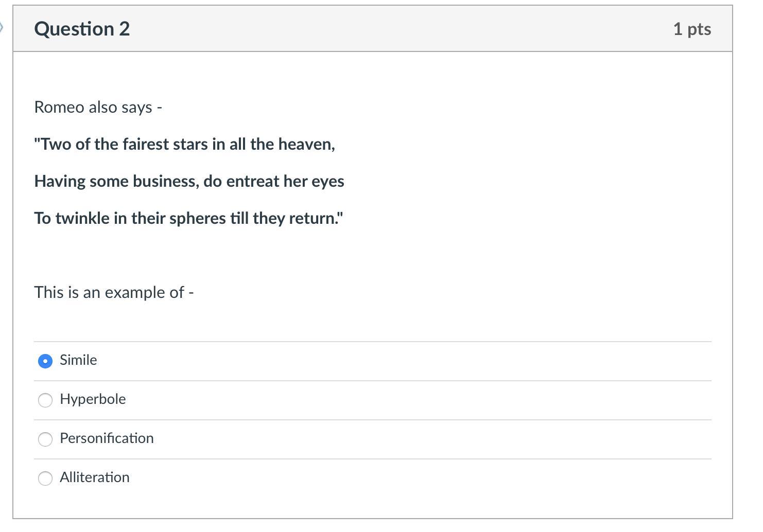Mark the Alliteration radio button

[x=45, y=478]
